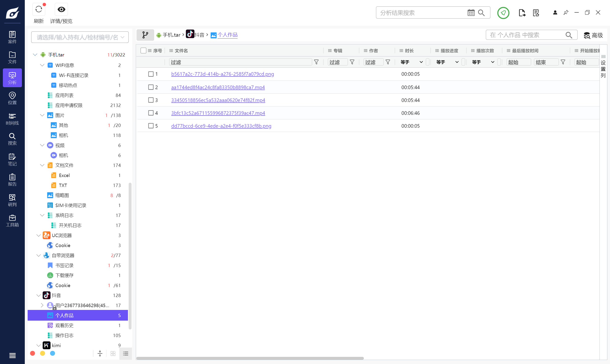This screenshot has width=610, height=364.
Task: Click the branch tree view icon
Action: 145,35
